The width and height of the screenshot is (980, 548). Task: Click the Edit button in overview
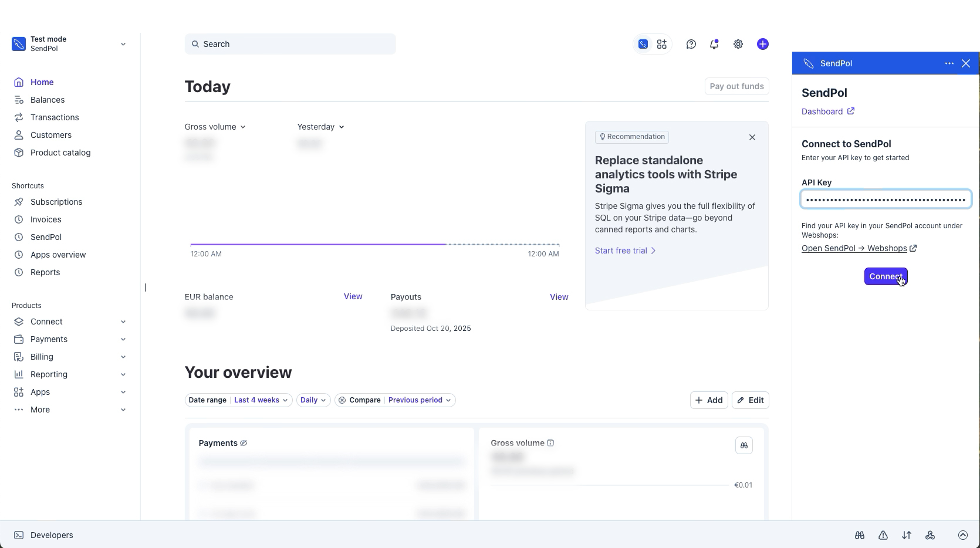tap(751, 400)
